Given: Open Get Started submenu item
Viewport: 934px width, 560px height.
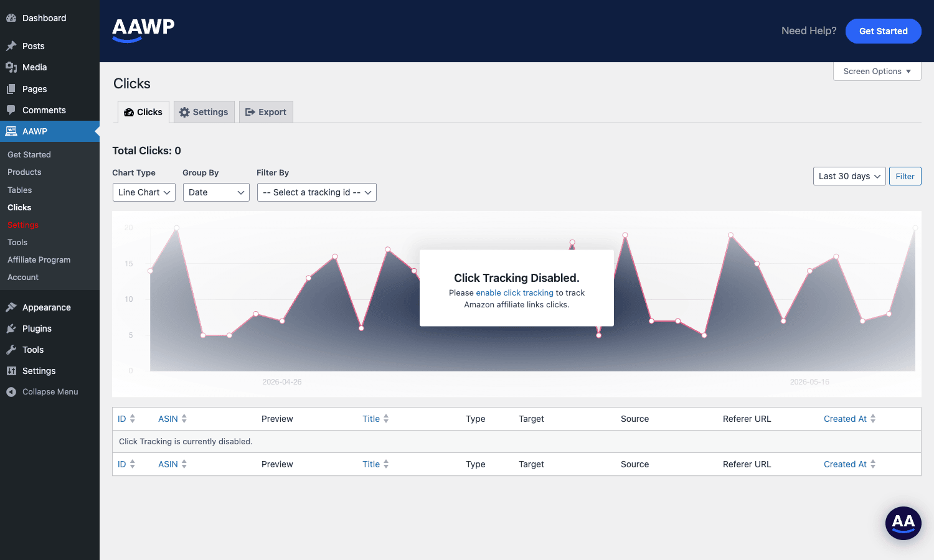Looking at the screenshot, I should pyautogui.click(x=29, y=154).
